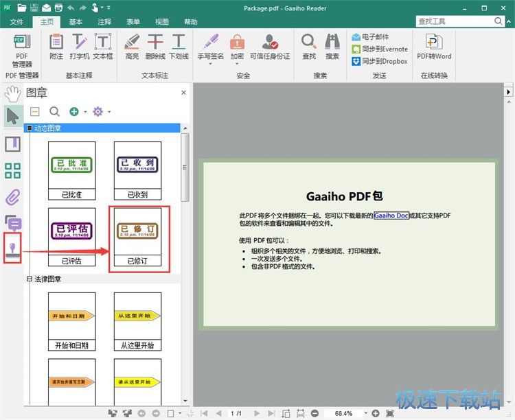The height and width of the screenshot is (420, 515).
Task: Open the page thumbnails panel
Action: (x=12, y=171)
